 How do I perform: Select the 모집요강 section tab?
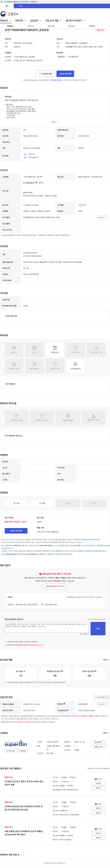point(10,26)
